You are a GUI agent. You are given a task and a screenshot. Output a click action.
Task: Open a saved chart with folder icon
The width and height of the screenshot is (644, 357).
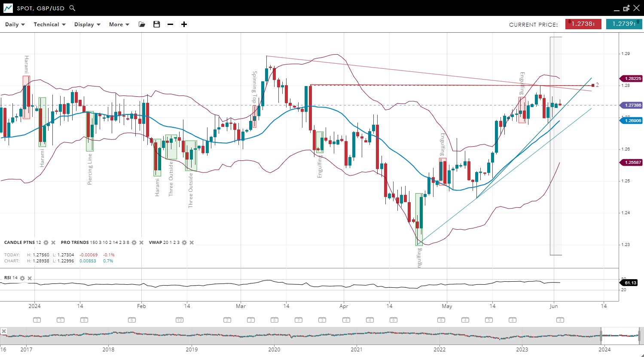point(142,25)
